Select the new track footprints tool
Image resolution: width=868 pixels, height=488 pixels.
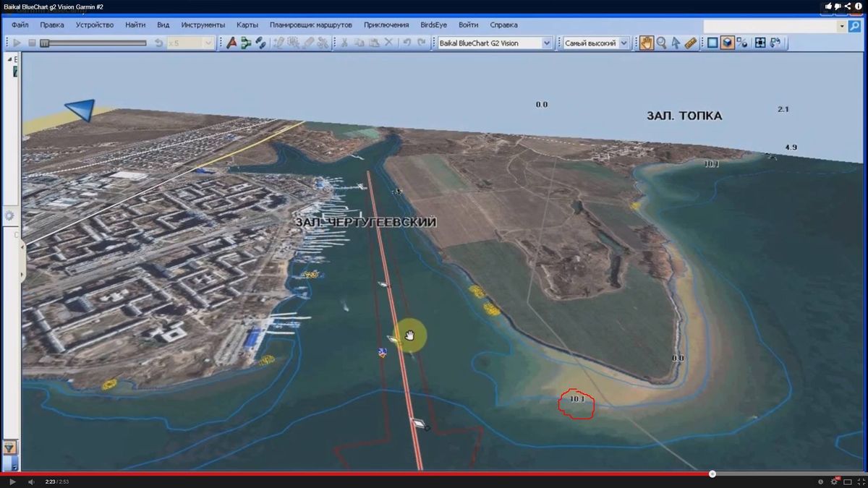260,43
